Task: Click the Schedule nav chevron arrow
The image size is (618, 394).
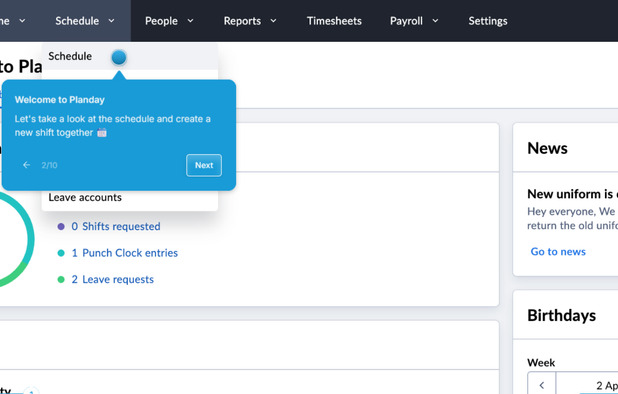Action: pos(112,21)
